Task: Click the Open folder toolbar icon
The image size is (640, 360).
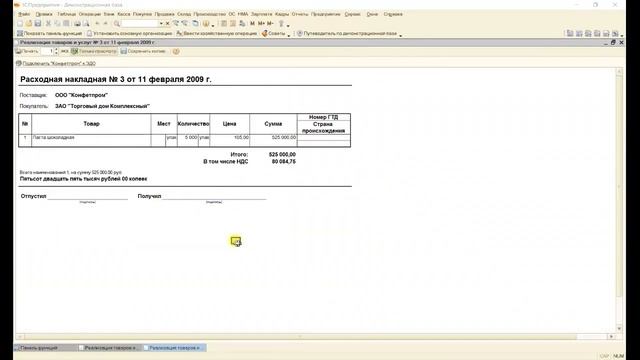Action: (29, 24)
